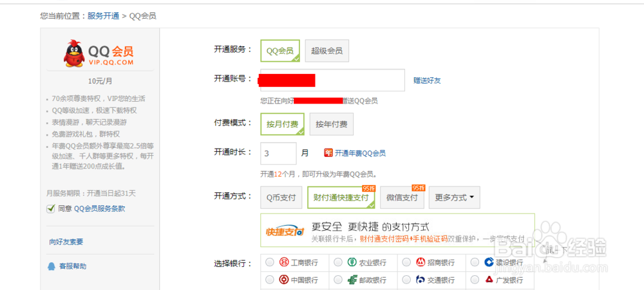The image size is (644, 290).
Task: Open the QQ会员服务条款 link
Action: [99, 209]
